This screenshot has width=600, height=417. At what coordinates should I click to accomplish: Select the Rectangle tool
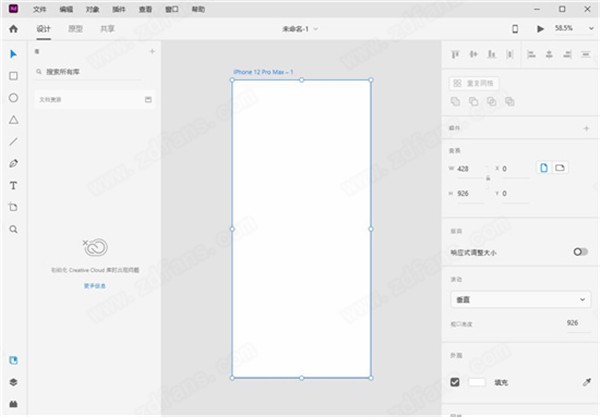(13, 76)
